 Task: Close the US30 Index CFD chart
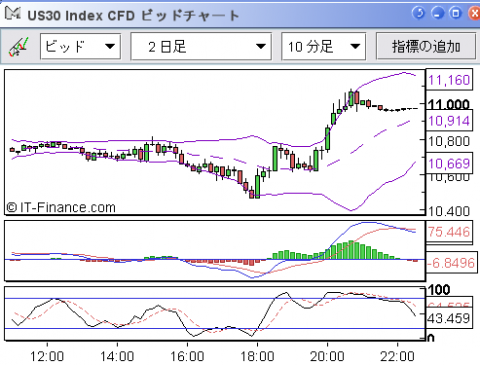pyautogui.click(x=474, y=13)
